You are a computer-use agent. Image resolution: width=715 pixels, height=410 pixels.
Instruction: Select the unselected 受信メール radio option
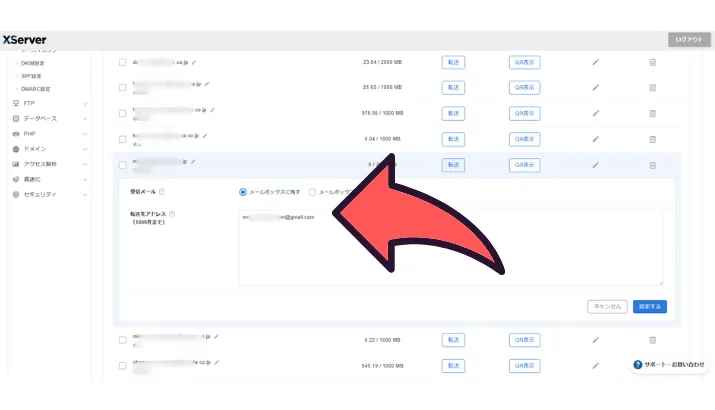coord(312,192)
